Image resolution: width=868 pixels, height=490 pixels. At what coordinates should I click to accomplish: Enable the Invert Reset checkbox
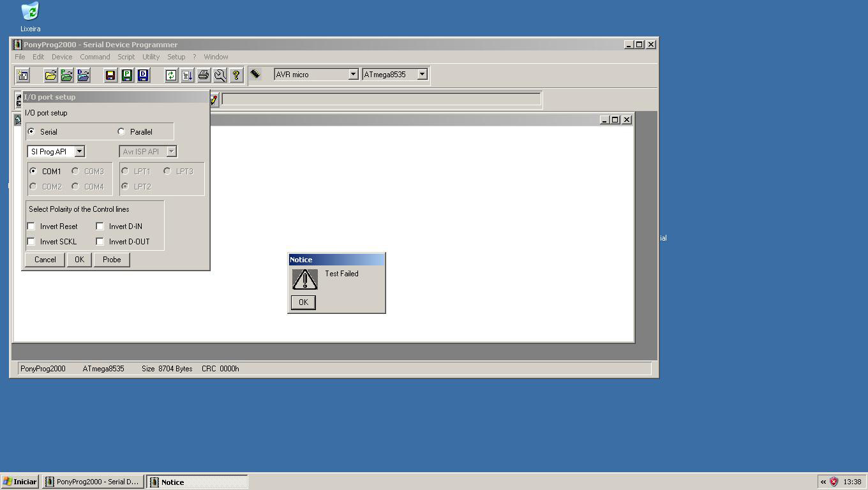[31, 226]
